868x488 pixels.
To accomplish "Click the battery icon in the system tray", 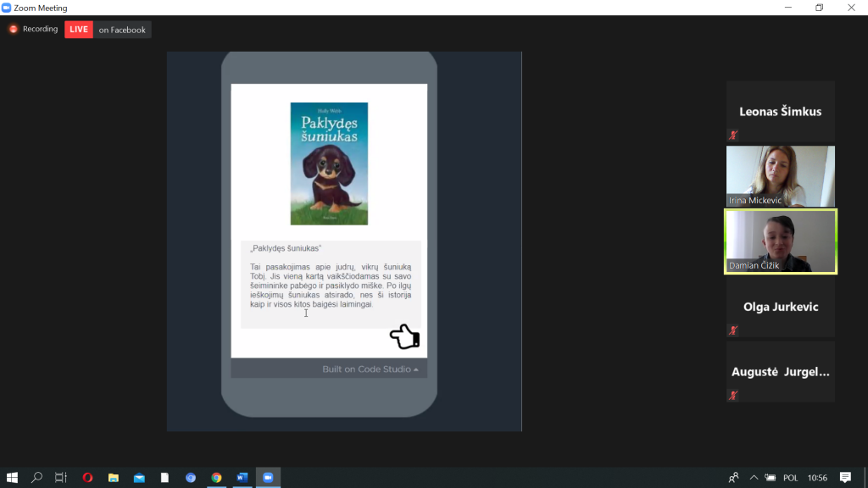I will pos(770,478).
